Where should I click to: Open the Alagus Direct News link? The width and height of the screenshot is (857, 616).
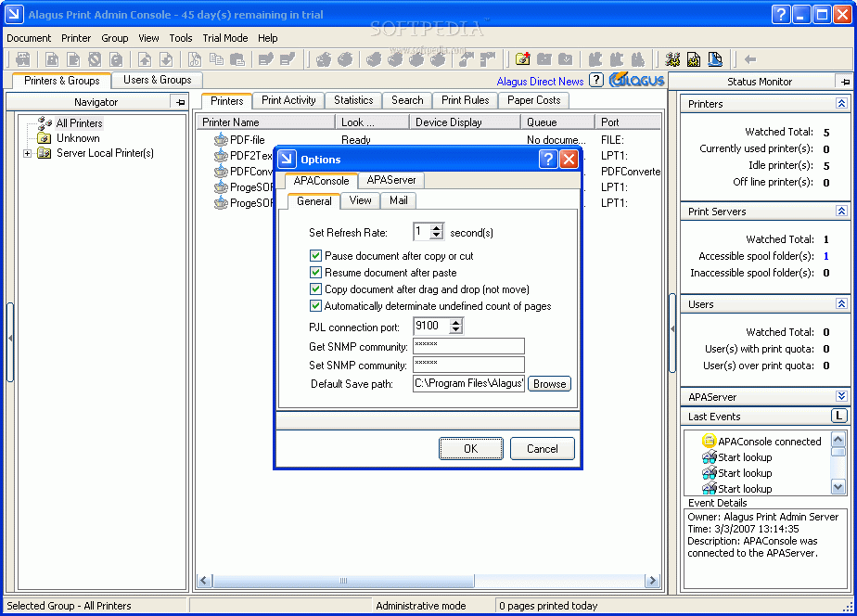(540, 82)
